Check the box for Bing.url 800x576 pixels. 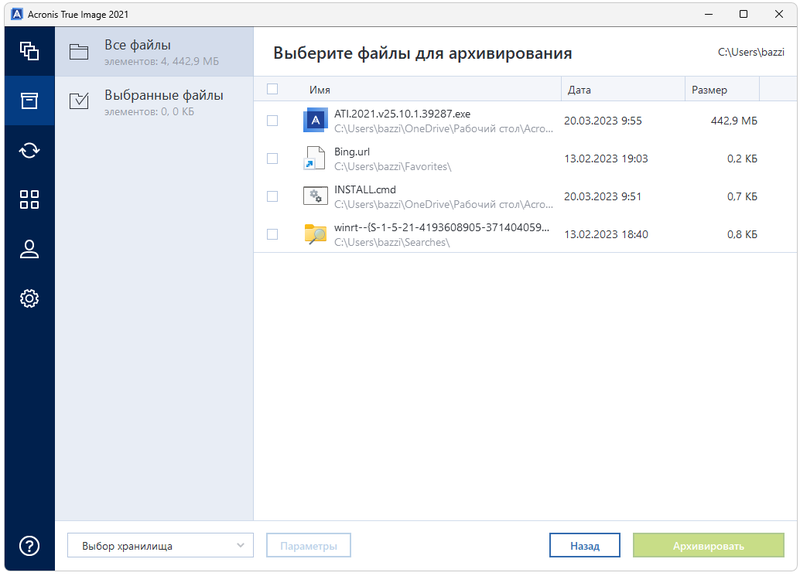click(x=272, y=158)
